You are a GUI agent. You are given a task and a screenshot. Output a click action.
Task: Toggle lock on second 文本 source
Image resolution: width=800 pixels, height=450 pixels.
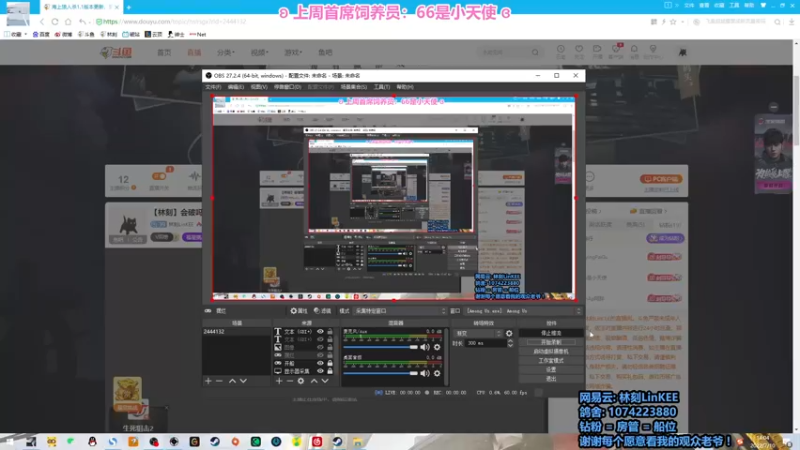(x=330, y=339)
